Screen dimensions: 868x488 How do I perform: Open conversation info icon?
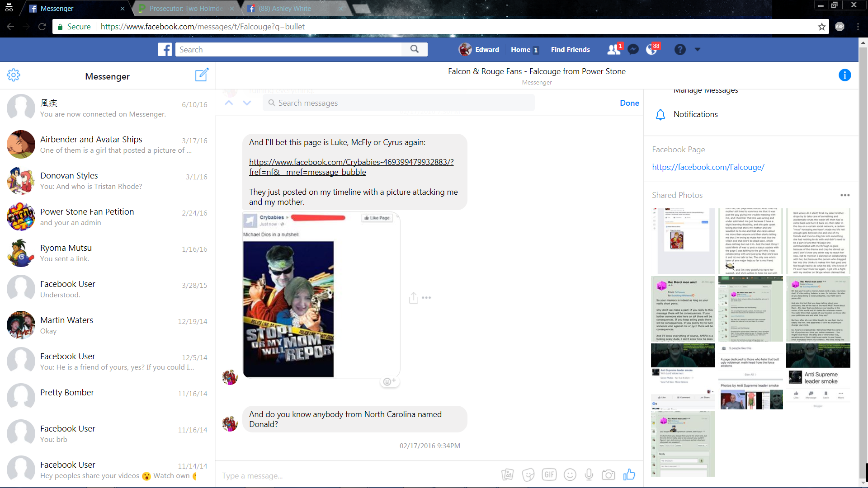[x=844, y=75]
